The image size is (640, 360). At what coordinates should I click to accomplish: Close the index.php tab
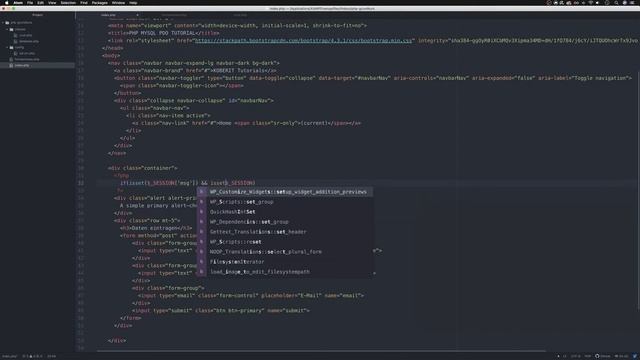tap(137, 15)
